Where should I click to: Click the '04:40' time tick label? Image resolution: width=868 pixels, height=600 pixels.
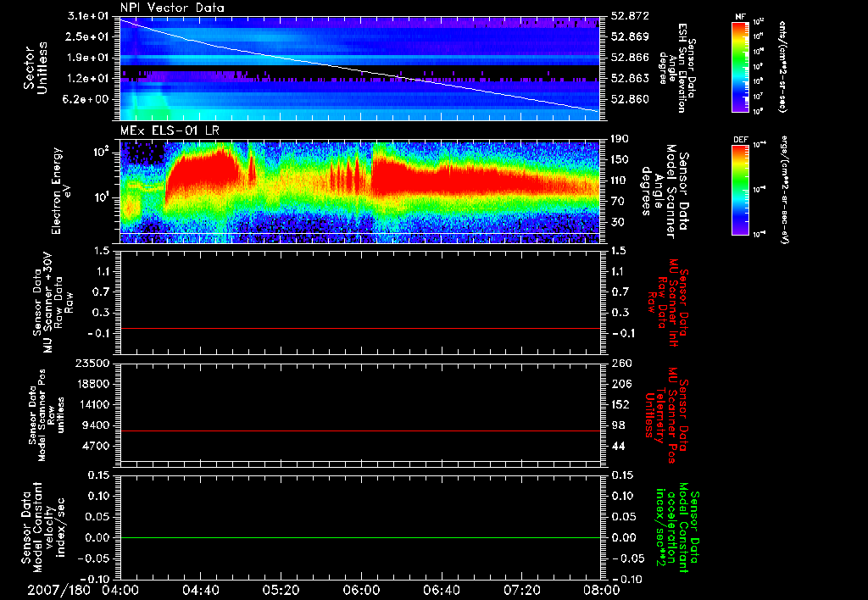tap(200, 590)
